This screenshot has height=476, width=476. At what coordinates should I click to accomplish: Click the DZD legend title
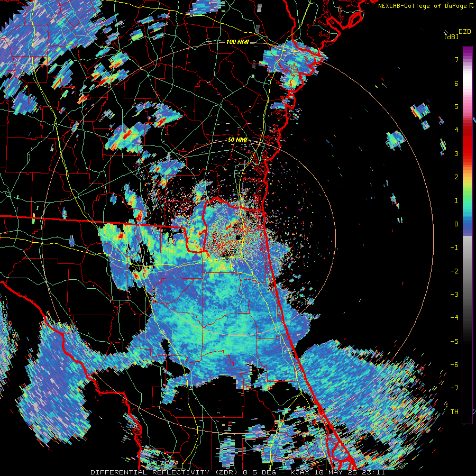465,31
